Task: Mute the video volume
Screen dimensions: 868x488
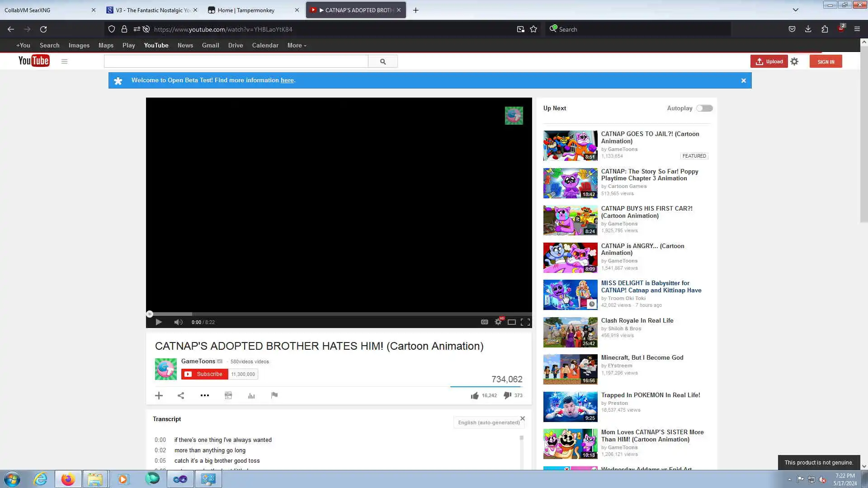Action: pos(178,322)
